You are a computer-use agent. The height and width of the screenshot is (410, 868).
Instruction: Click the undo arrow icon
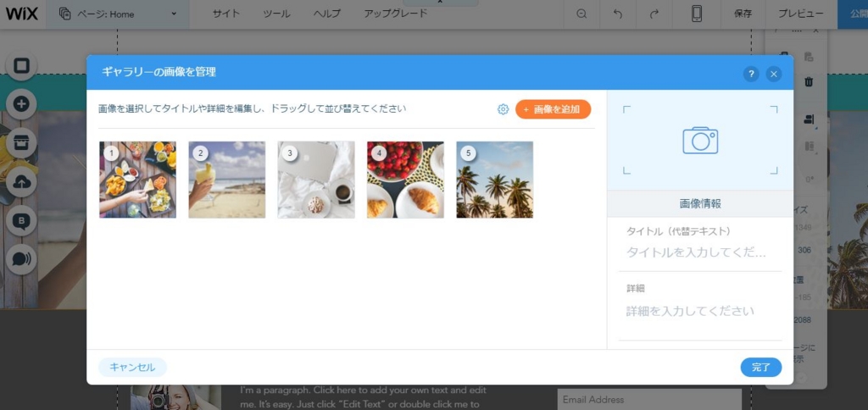coord(618,14)
